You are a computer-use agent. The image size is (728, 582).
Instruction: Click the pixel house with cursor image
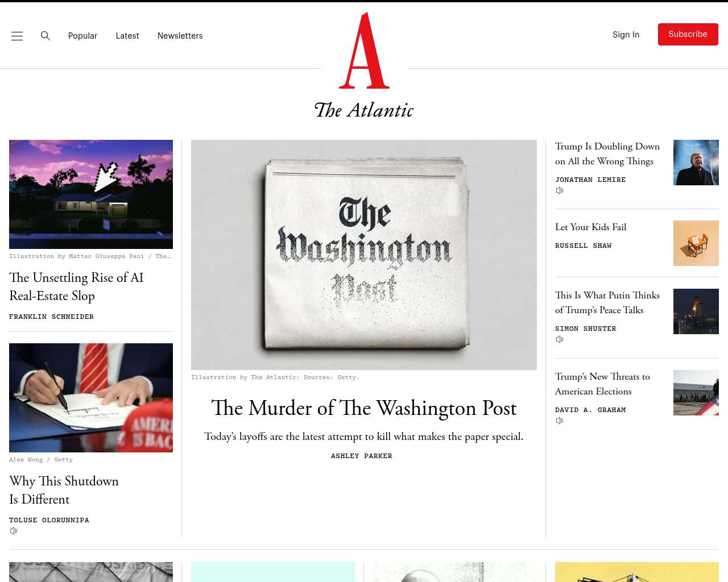tap(91, 194)
